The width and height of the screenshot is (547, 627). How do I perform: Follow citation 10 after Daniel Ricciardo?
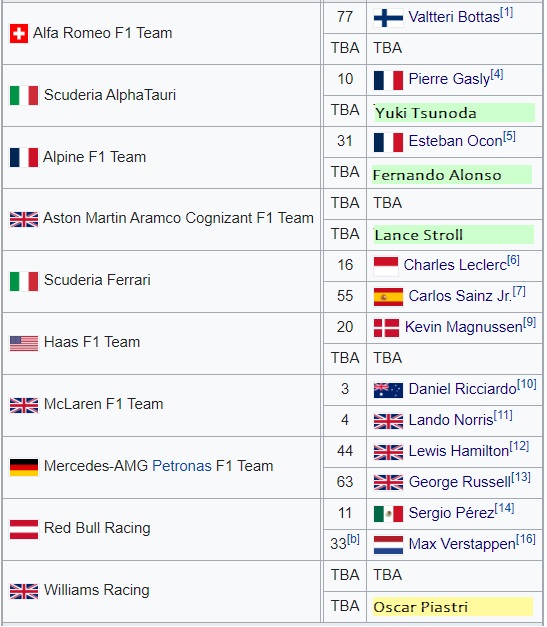[x=527, y=384]
